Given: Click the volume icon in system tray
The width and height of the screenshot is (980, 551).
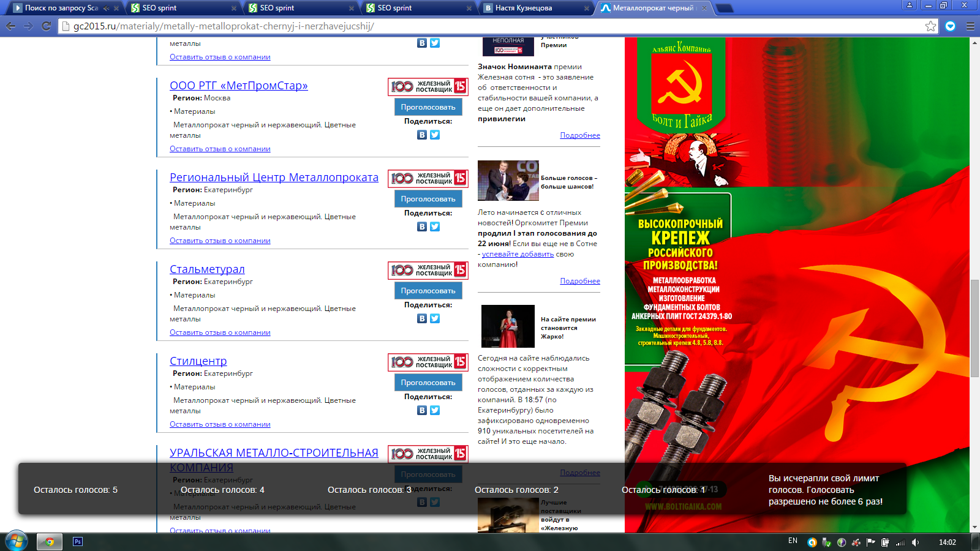Looking at the screenshot, I should [x=915, y=542].
